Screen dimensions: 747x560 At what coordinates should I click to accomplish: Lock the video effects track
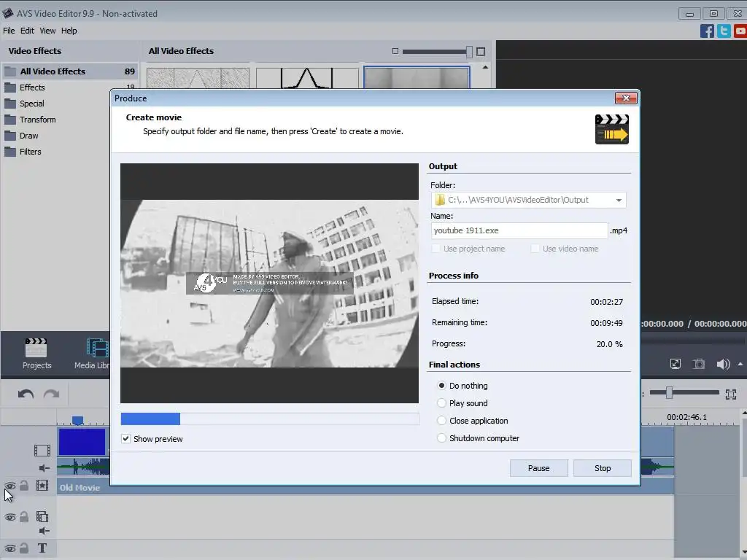click(x=24, y=485)
